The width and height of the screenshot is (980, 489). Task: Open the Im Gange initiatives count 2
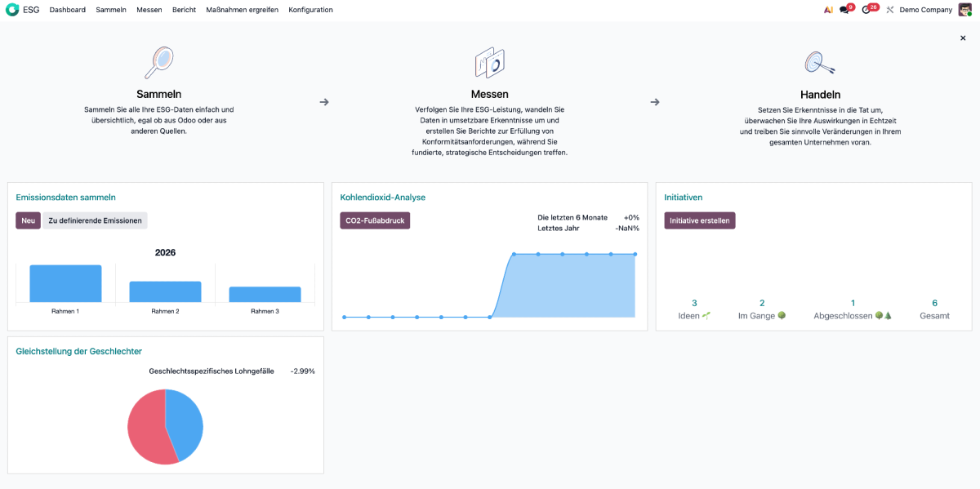click(762, 309)
